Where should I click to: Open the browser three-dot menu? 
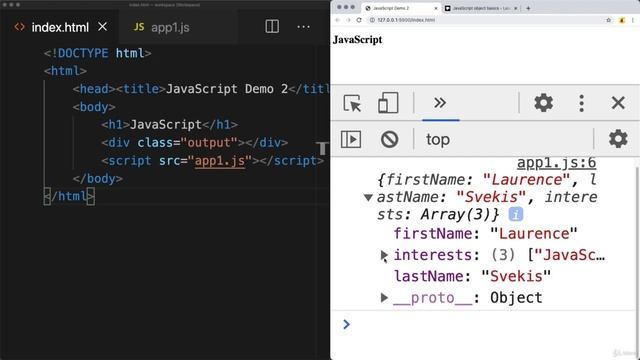[633, 20]
